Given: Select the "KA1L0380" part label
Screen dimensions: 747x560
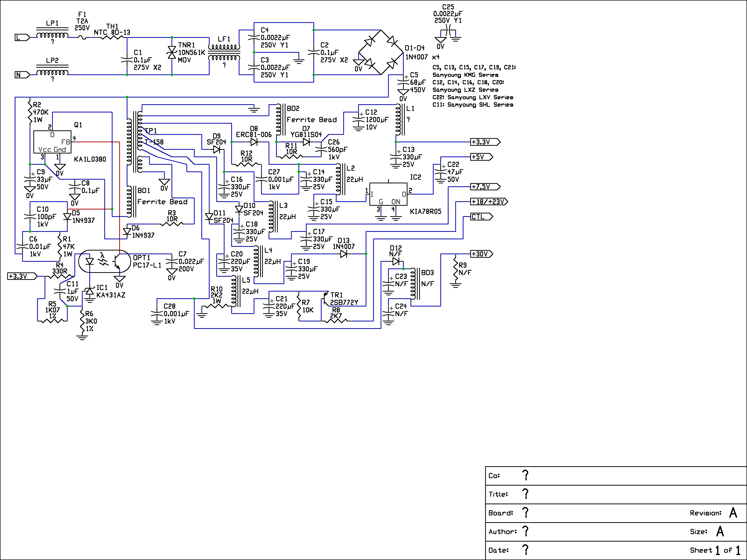Looking at the screenshot, I should tap(90, 159).
